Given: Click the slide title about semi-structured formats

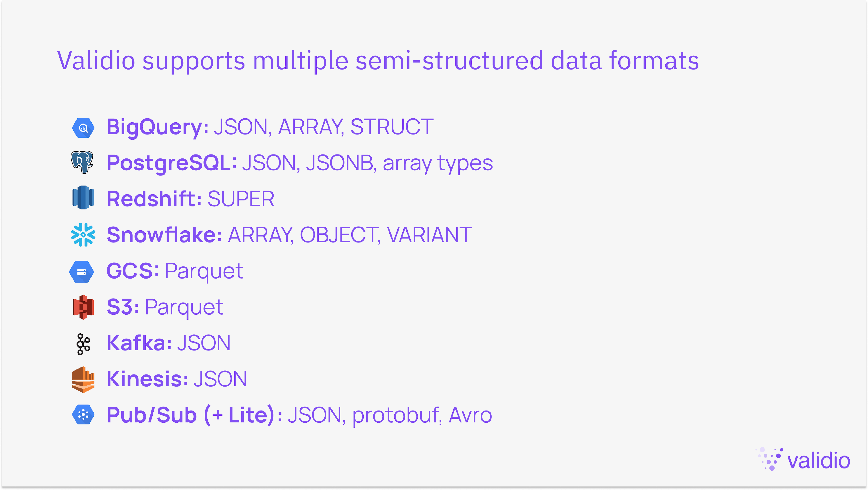Looking at the screenshot, I should coord(378,61).
